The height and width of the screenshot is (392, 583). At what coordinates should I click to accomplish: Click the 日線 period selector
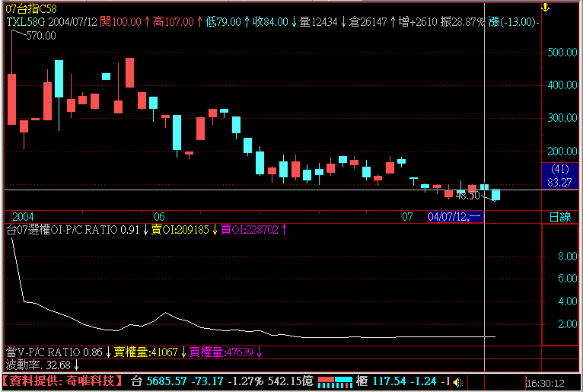560,217
